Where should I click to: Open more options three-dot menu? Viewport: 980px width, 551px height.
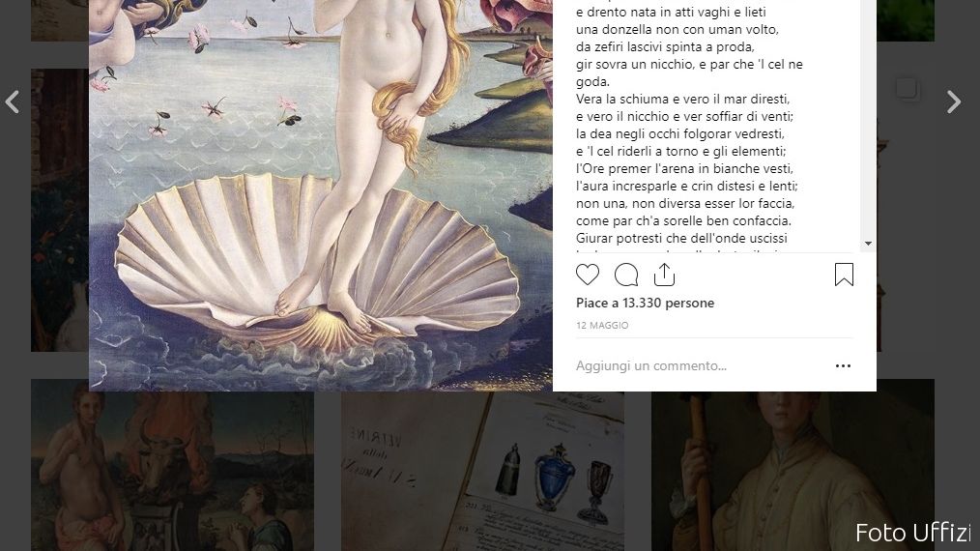pyautogui.click(x=843, y=365)
